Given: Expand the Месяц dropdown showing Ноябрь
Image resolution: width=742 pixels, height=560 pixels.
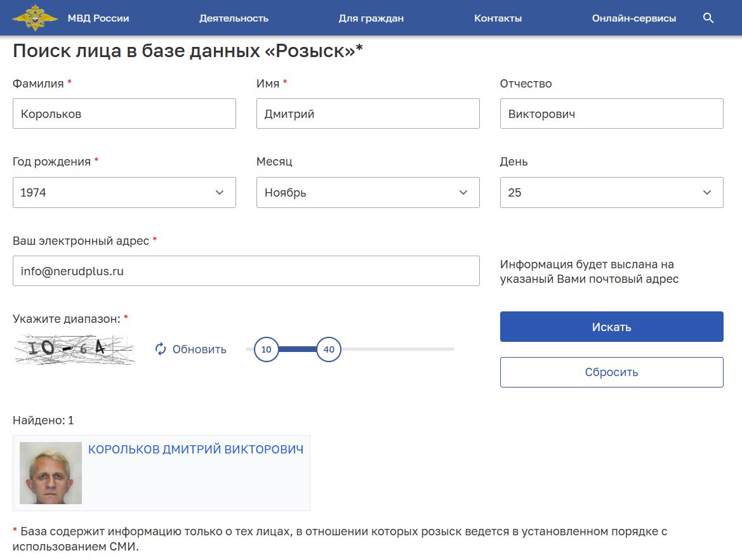Looking at the screenshot, I should [x=368, y=193].
